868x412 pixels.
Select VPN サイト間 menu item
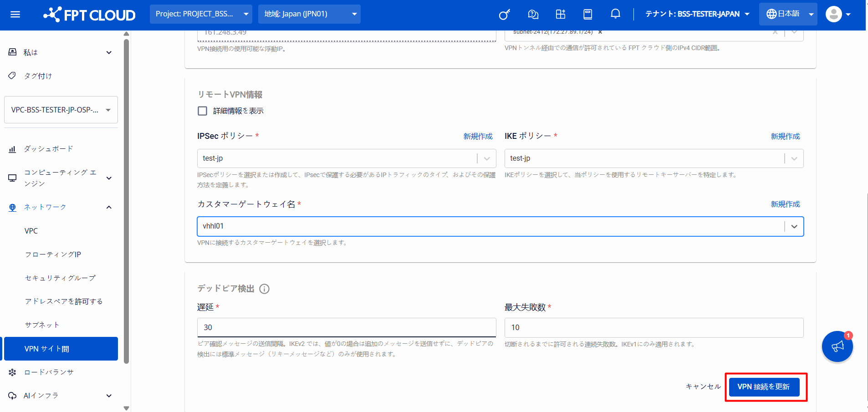click(61, 349)
